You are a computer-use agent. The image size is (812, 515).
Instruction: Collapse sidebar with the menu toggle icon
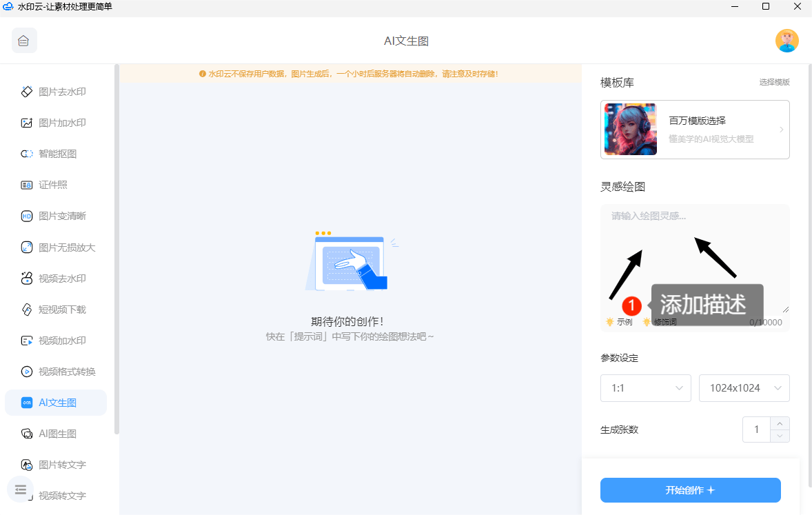click(x=20, y=489)
